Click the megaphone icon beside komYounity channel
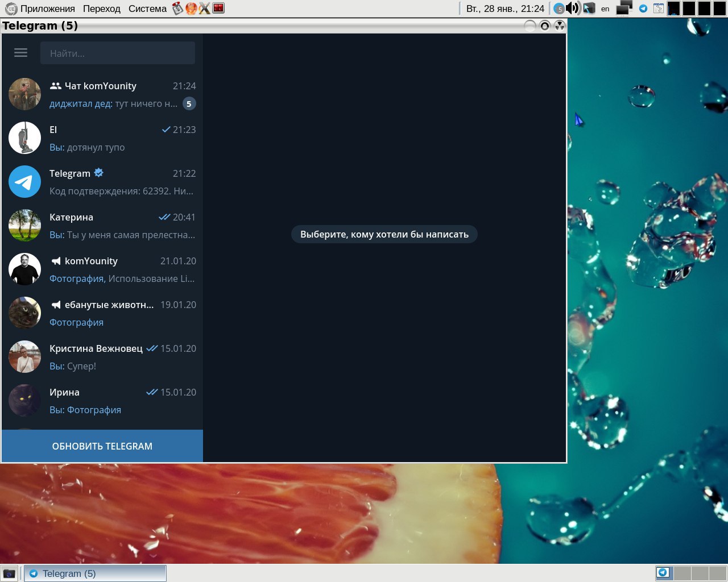Image resolution: width=728 pixels, height=582 pixels. point(56,261)
